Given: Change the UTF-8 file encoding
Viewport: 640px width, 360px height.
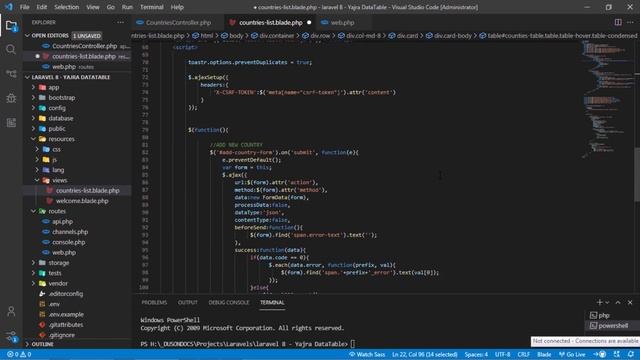Looking at the screenshot, I should point(502,354).
